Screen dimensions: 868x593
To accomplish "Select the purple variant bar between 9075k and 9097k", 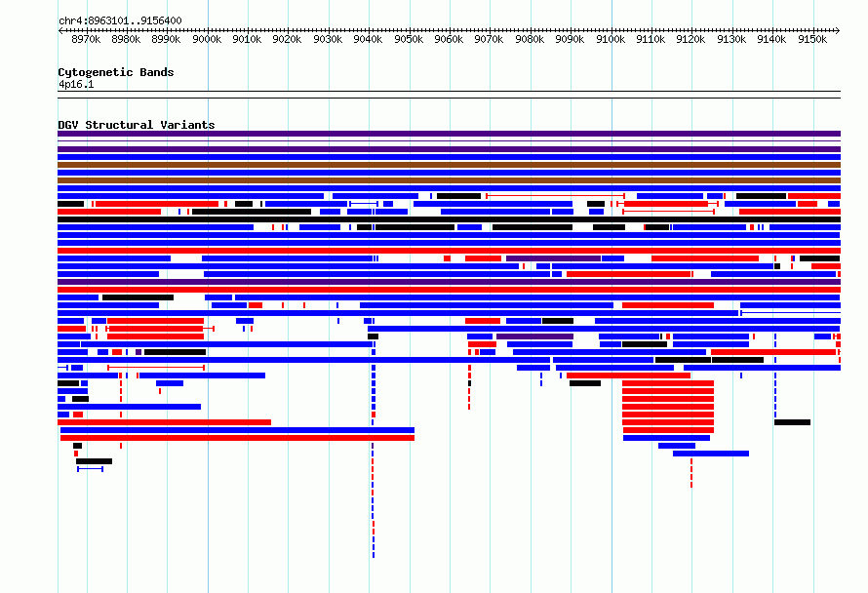I will [x=553, y=258].
